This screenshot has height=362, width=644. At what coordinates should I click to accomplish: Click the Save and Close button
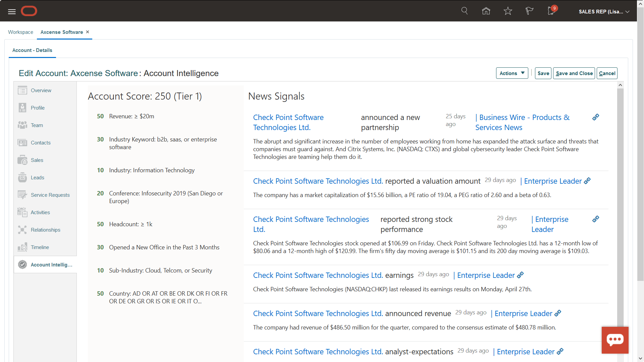574,73
